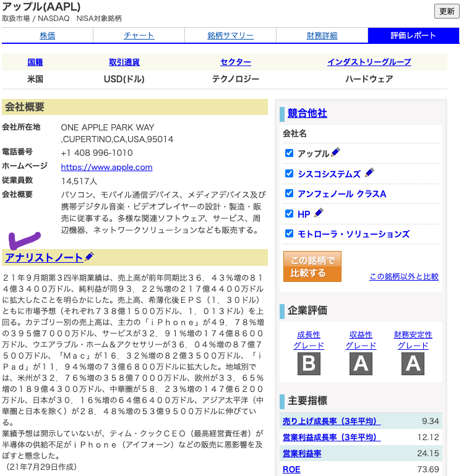Open 営業利益成長率（3年平均） indicator link
Viewport: 464px width, 476px height.
click(332, 437)
